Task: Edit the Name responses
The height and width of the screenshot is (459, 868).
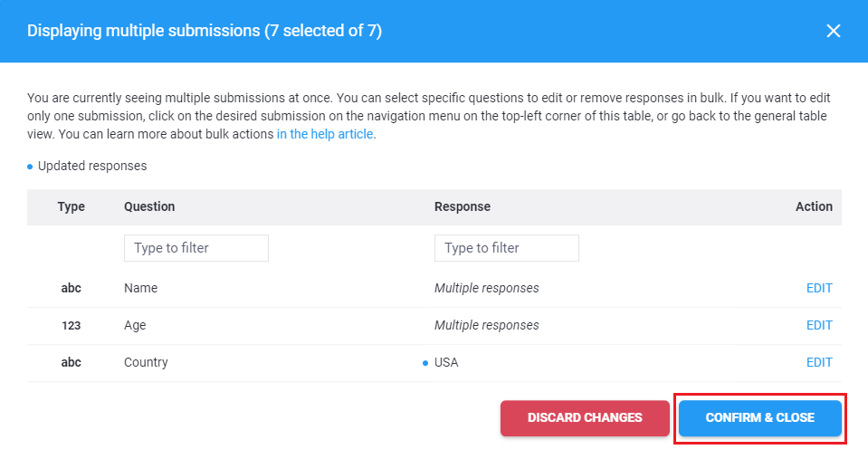Action: (818, 288)
